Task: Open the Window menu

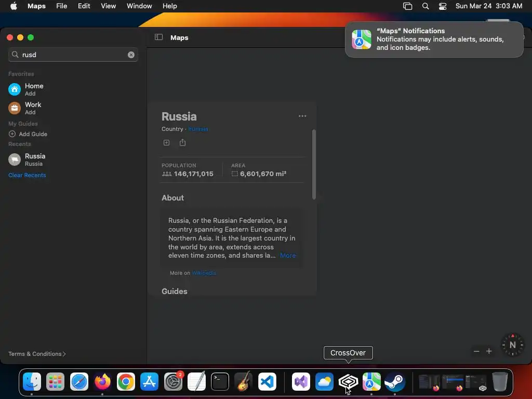Action: pyautogui.click(x=139, y=6)
